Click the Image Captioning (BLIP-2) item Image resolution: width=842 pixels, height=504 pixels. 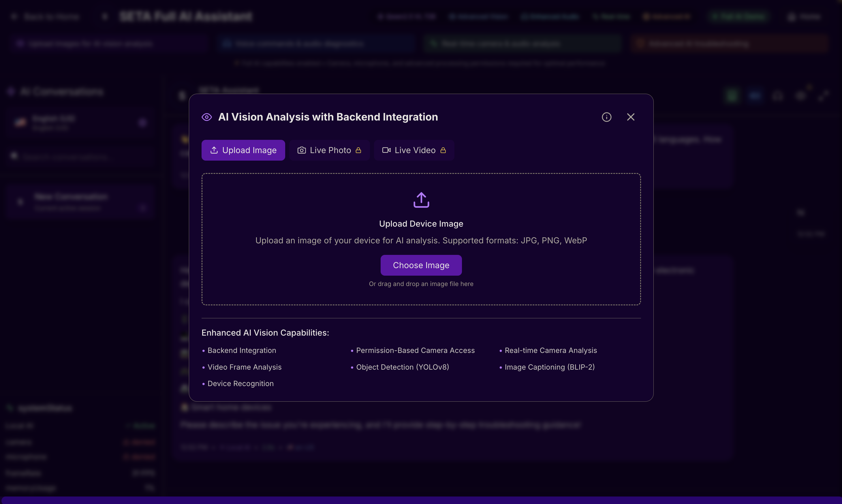(x=549, y=367)
